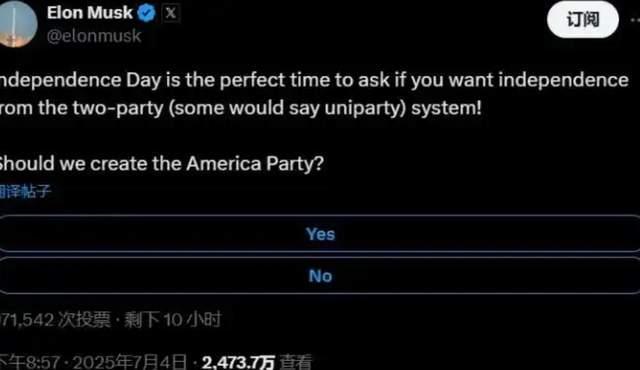Click 翻译帖子 to translate the post
The image size is (640, 370).
tap(25, 191)
